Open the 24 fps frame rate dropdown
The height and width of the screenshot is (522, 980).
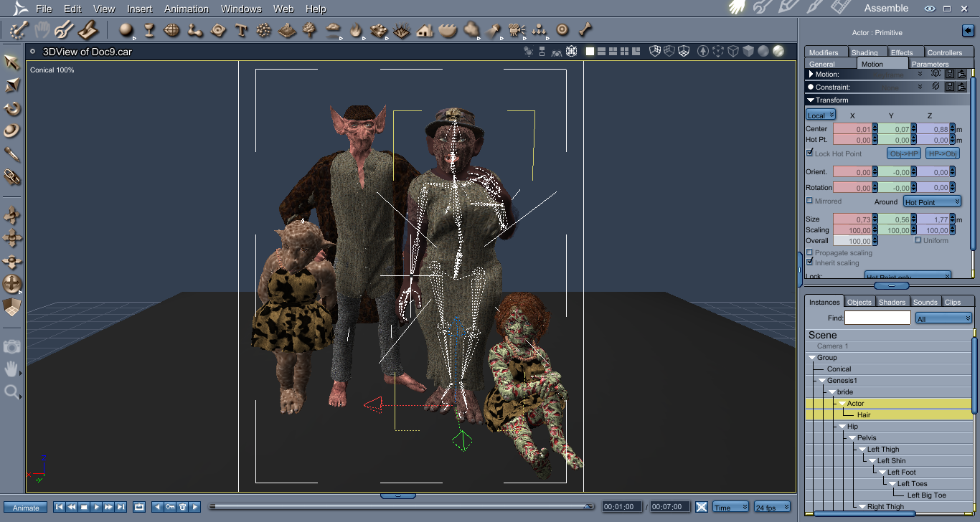pyautogui.click(x=772, y=507)
